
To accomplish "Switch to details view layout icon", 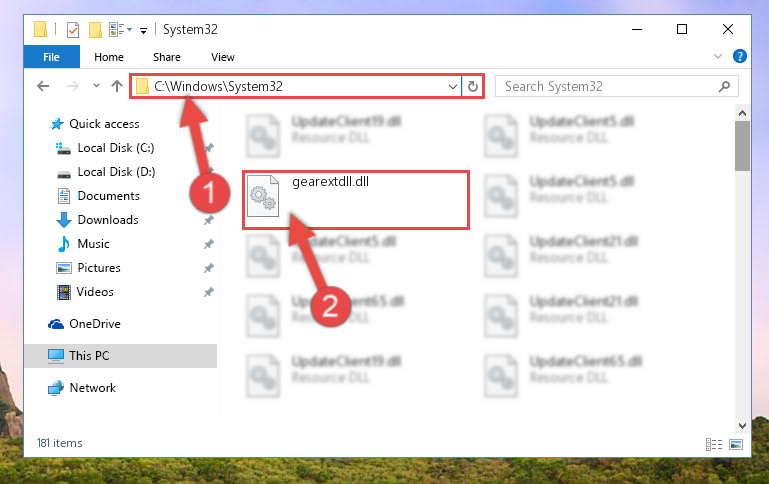I will (x=714, y=444).
